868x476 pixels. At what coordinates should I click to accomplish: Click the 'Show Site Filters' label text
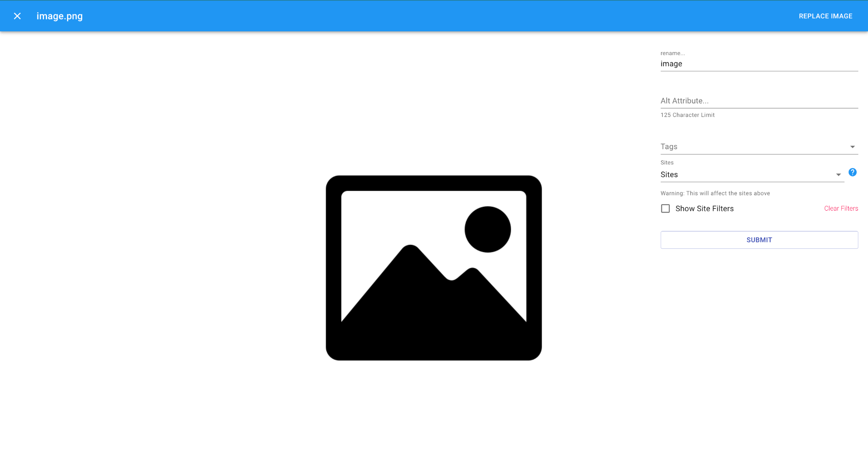pos(704,209)
